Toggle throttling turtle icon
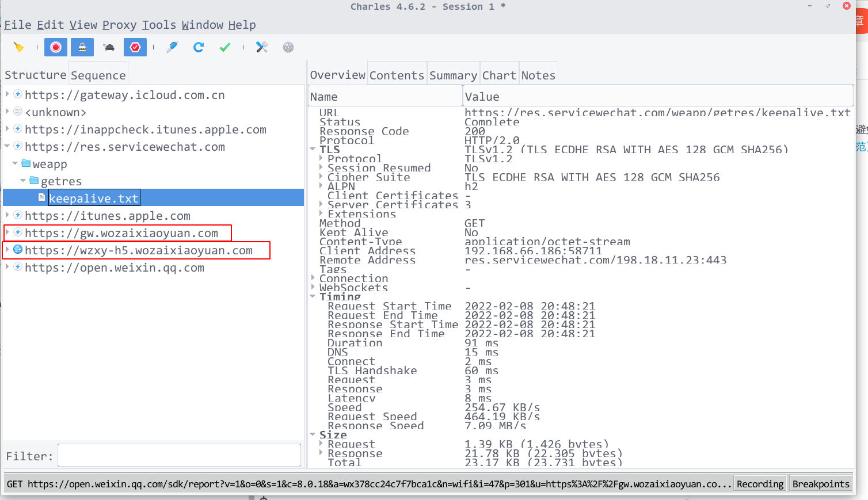This screenshot has height=500, width=868. [x=109, y=47]
